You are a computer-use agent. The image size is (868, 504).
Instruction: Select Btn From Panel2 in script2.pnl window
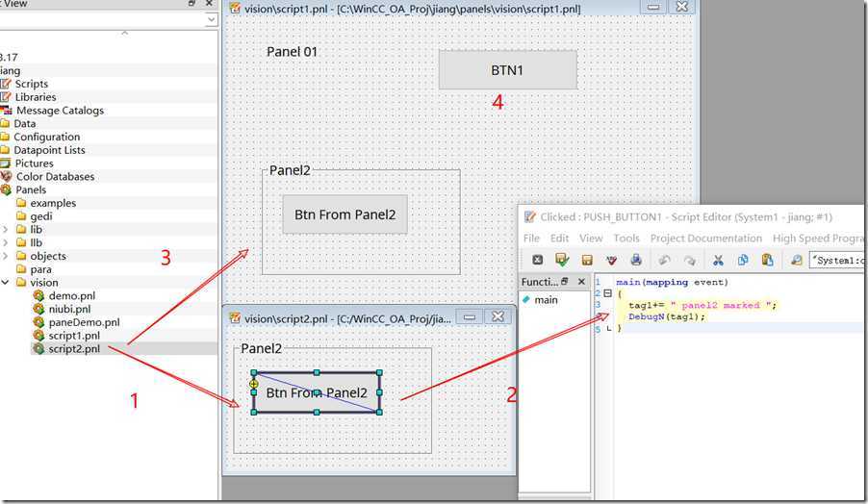tap(316, 392)
